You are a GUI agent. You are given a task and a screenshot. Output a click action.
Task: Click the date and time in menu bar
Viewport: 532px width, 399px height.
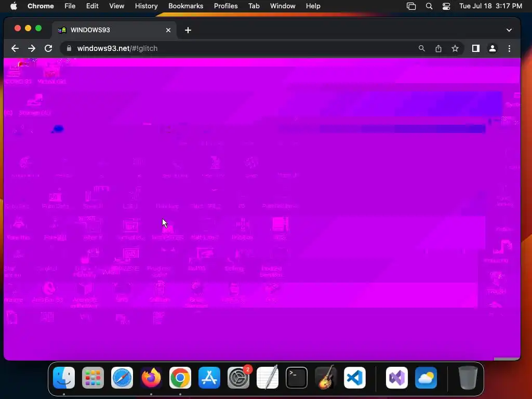[x=490, y=6]
